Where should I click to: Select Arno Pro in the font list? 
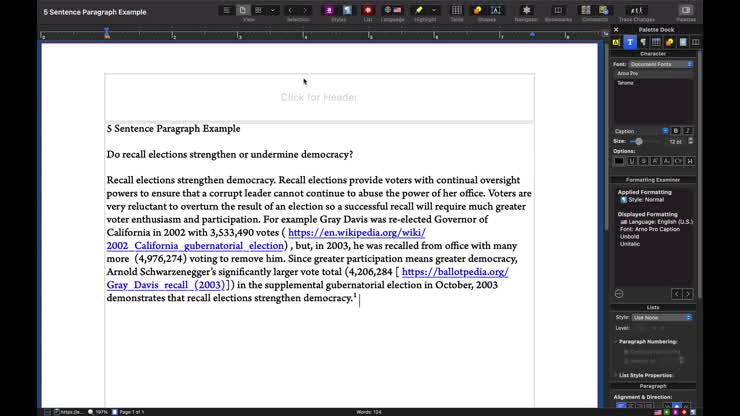point(627,73)
